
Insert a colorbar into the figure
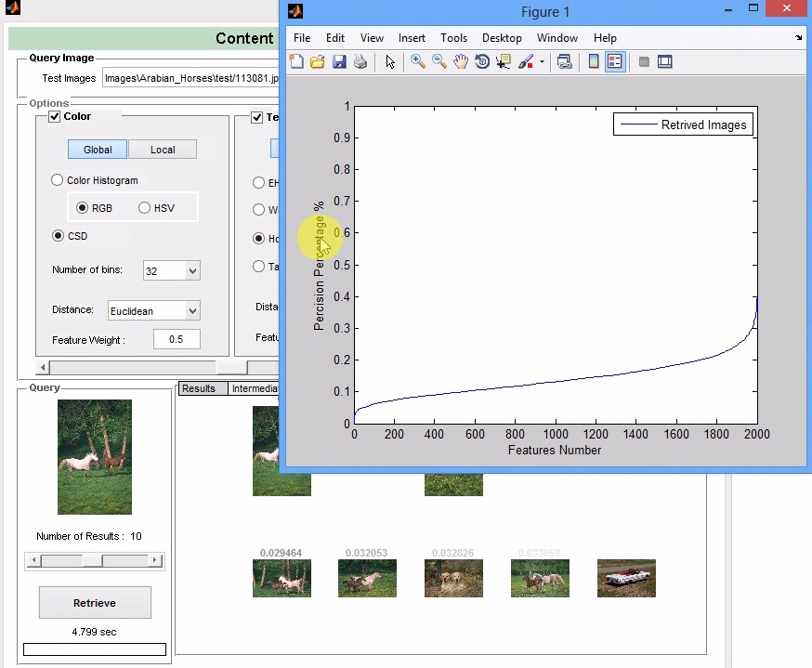[x=594, y=61]
